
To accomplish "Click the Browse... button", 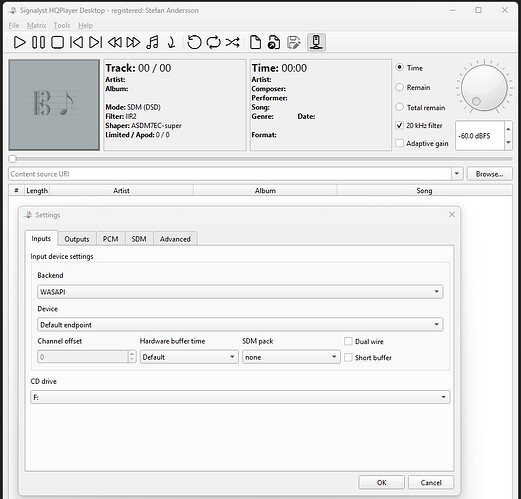I will click(x=489, y=174).
